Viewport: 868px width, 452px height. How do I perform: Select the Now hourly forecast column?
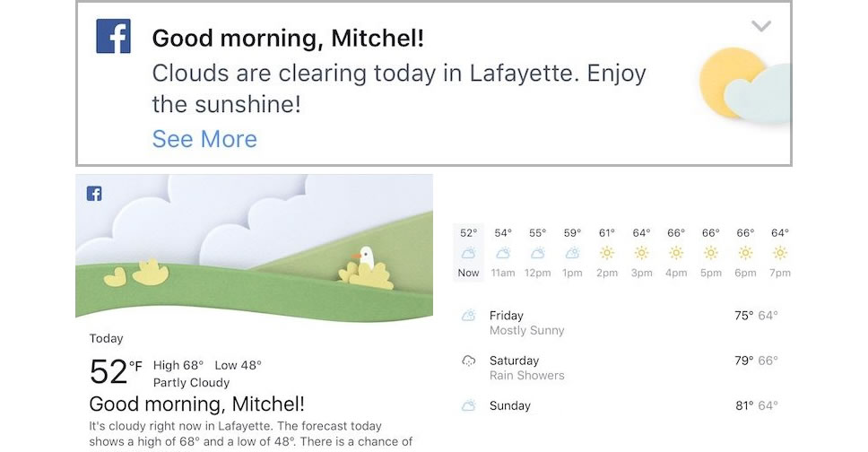pyautogui.click(x=468, y=253)
